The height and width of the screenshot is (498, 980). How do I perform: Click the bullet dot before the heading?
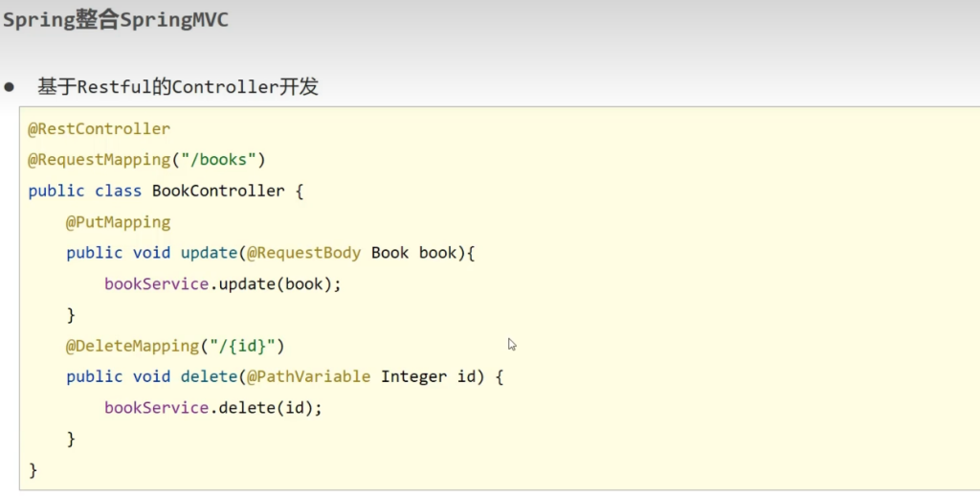click(x=10, y=87)
